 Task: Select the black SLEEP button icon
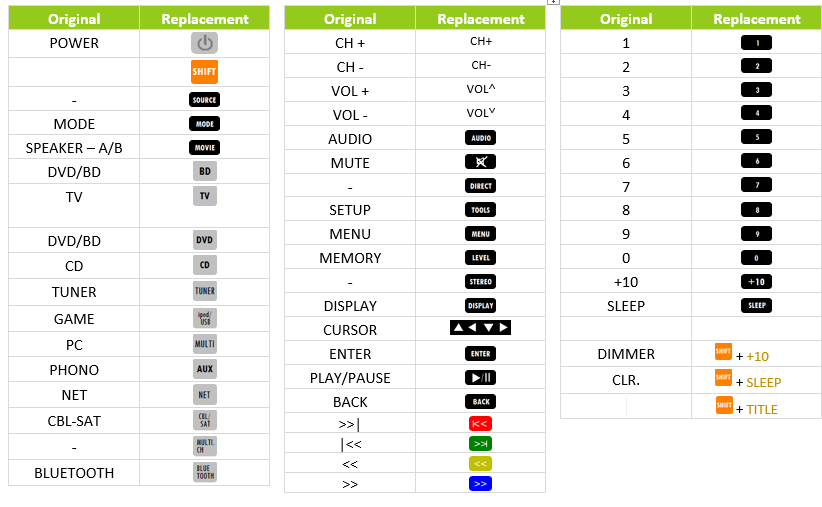[x=756, y=305]
